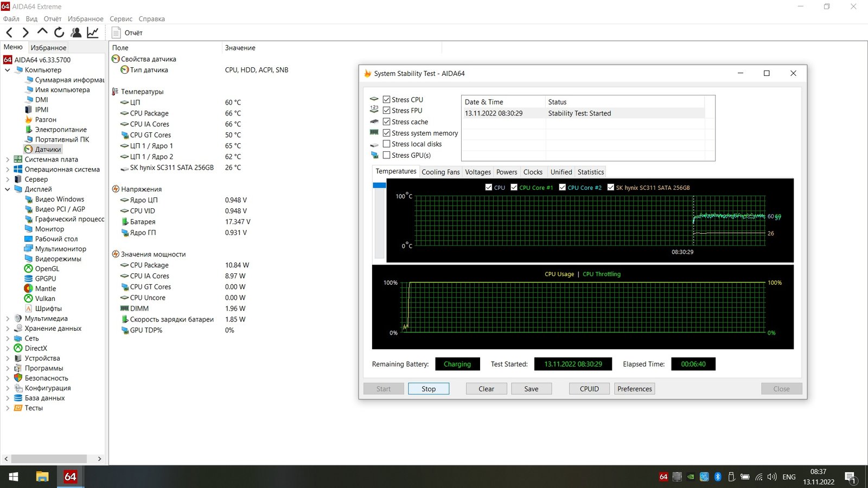
Task: Open the Preferences button
Action: 635,389
